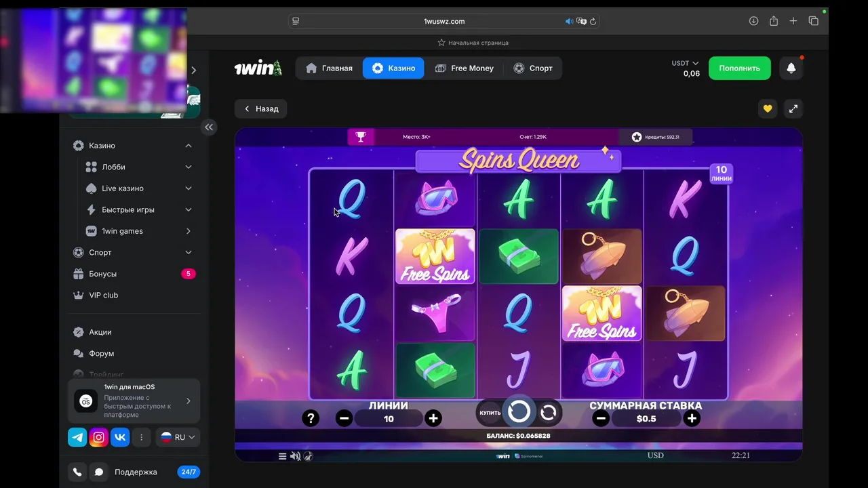Open tournament trophy icon in game
Image resolution: width=868 pixels, height=488 pixels.
click(x=361, y=137)
